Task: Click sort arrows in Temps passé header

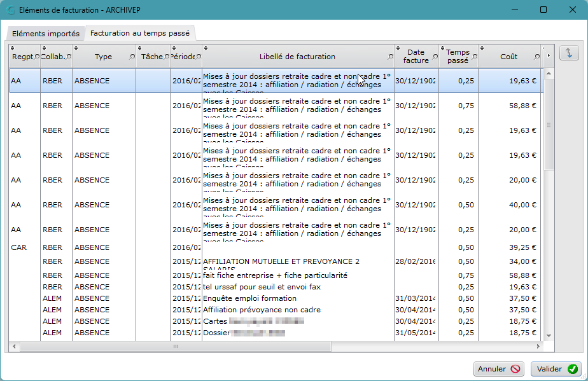Action: click(x=442, y=48)
